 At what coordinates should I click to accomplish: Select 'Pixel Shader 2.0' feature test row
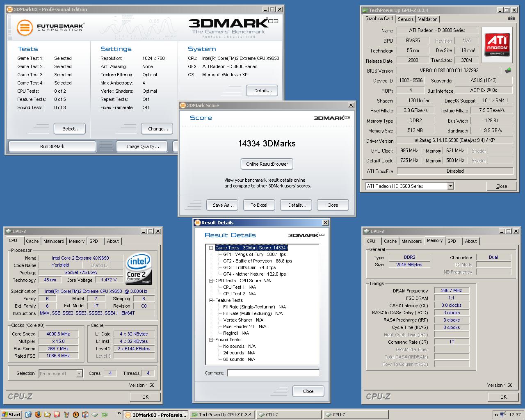pyautogui.click(x=244, y=326)
